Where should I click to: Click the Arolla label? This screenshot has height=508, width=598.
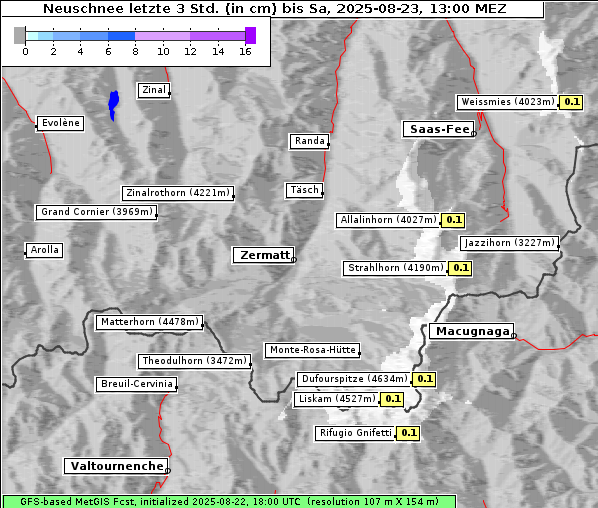(44, 250)
